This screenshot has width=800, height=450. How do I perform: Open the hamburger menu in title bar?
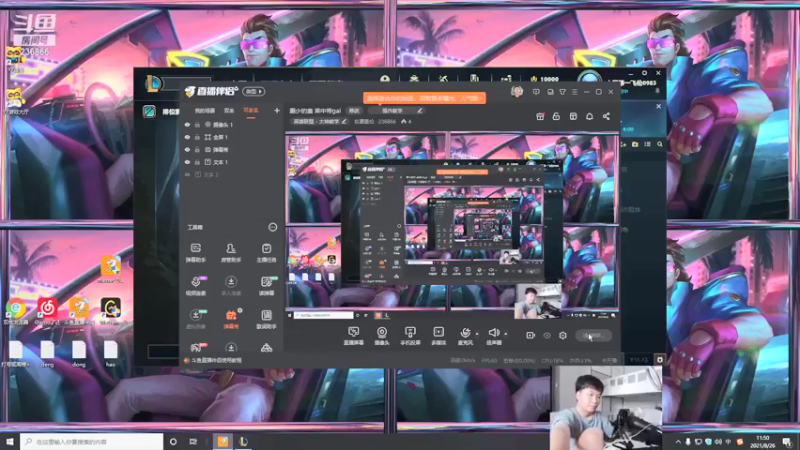coord(574,92)
